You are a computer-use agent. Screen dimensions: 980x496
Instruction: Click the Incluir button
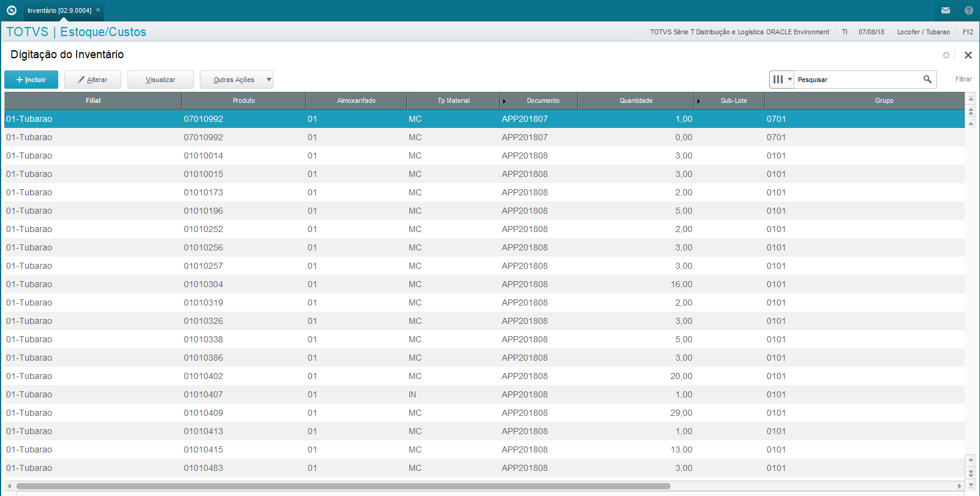tap(31, 80)
